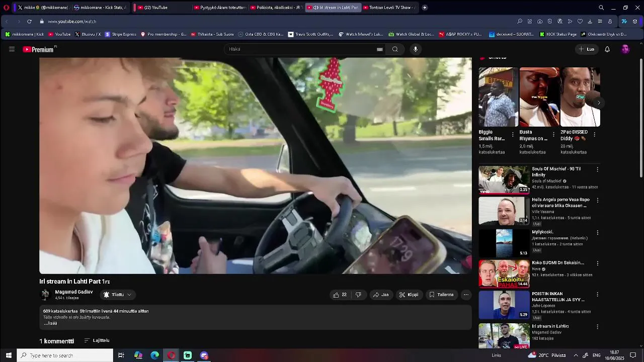This screenshot has width=644, height=362.
Task: Open Hells Angels video options menu
Action: coord(597,200)
